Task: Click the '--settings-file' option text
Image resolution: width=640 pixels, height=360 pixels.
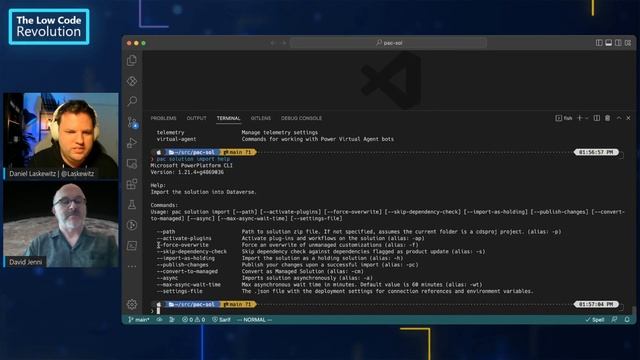Action: tap(180, 291)
